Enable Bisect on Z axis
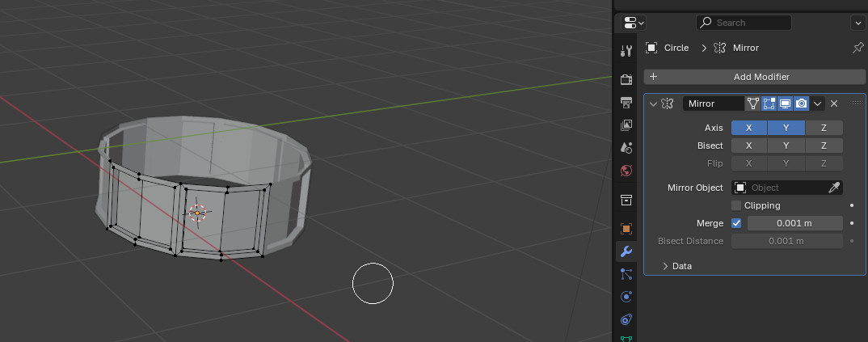 point(824,146)
